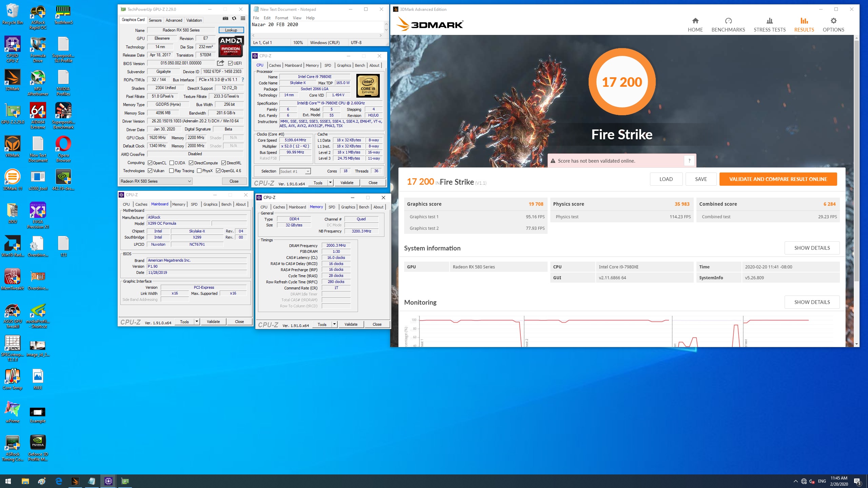The image size is (868, 488).
Task: Toggle the PhysX checkbox
Action: pyautogui.click(x=199, y=171)
